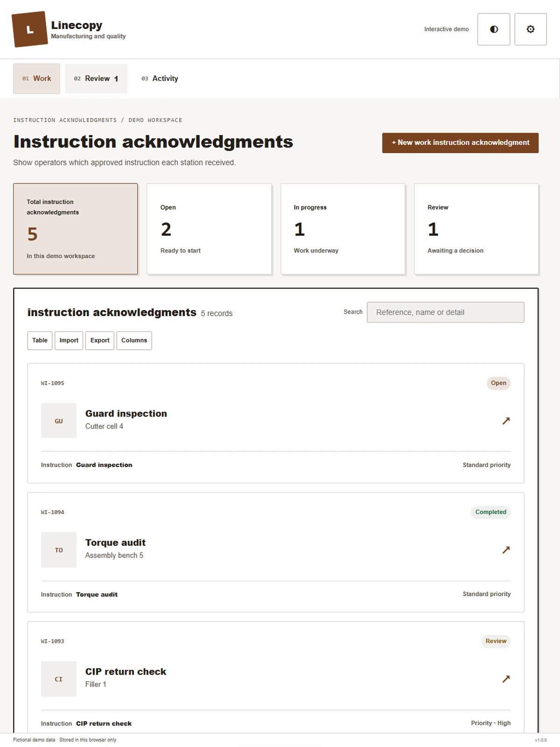
Task: Click the breadcrumb Instruction Acknowledgments / Demo Workspace
Action: tap(98, 120)
